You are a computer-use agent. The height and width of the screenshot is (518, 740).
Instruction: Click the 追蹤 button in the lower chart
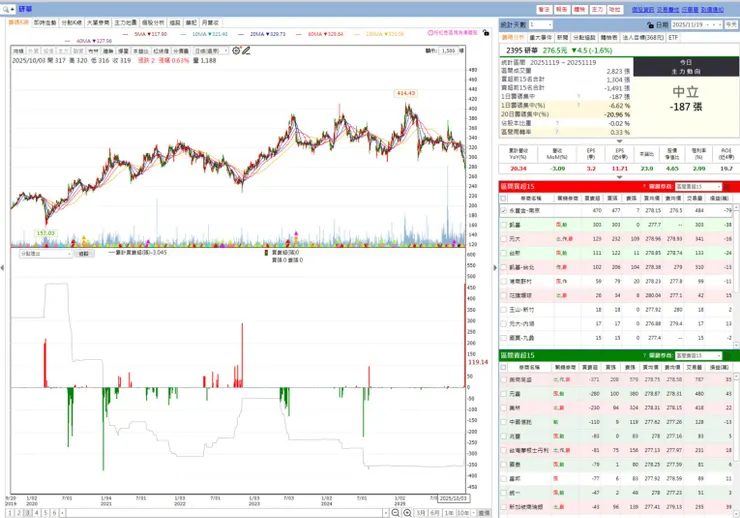pos(84,253)
